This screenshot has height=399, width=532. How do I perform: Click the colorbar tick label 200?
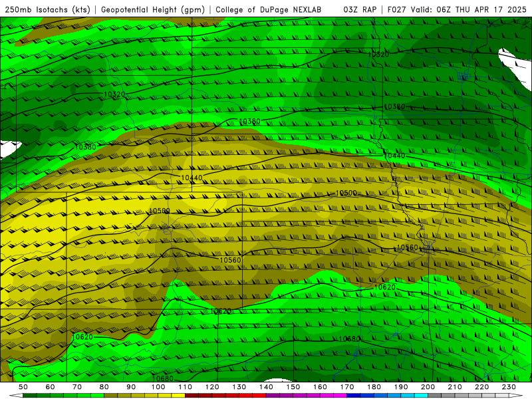[428, 387]
